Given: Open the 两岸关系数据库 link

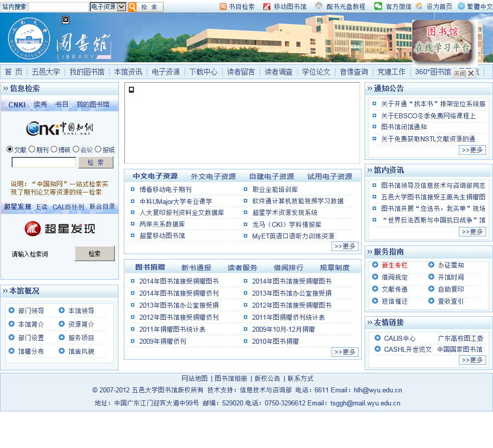Looking at the screenshot, I should click(162, 225).
